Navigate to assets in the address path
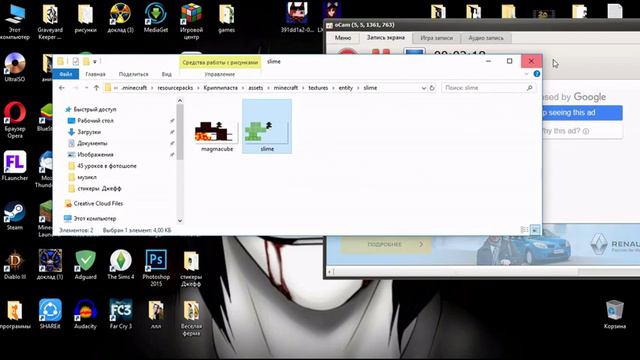This screenshot has width=640, height=360. point(256,88)
